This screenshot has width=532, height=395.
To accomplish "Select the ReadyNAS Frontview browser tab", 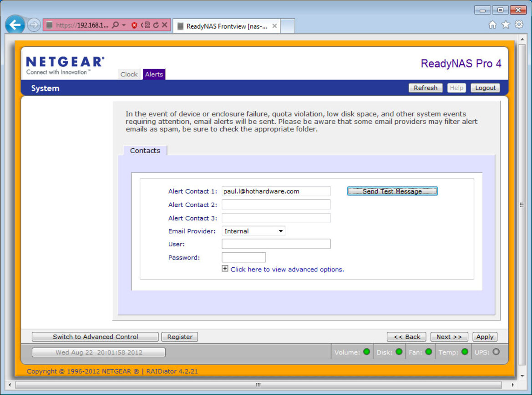I will coord(227,26).
